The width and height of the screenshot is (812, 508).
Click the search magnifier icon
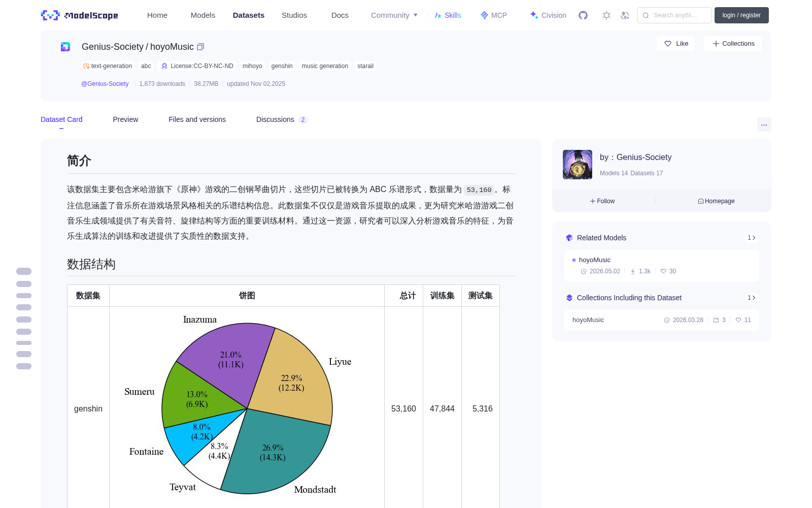(x=646, y=15)
